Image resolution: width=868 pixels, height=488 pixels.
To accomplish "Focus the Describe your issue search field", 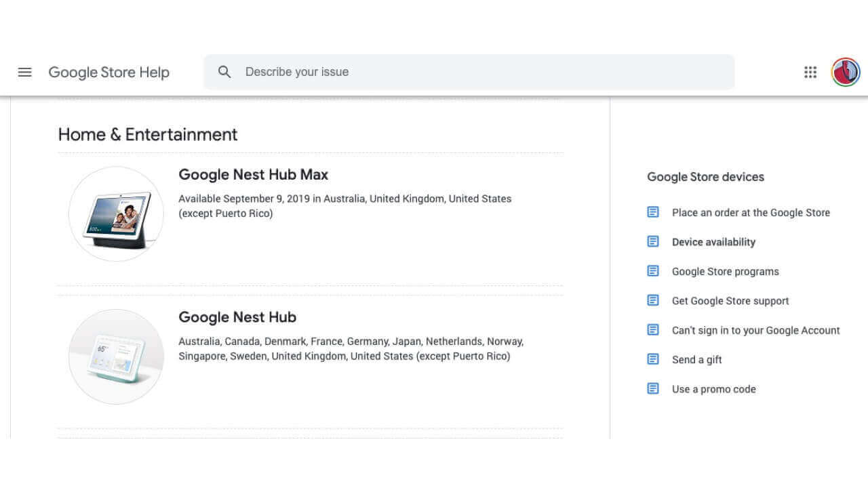I will coord(475,72).
